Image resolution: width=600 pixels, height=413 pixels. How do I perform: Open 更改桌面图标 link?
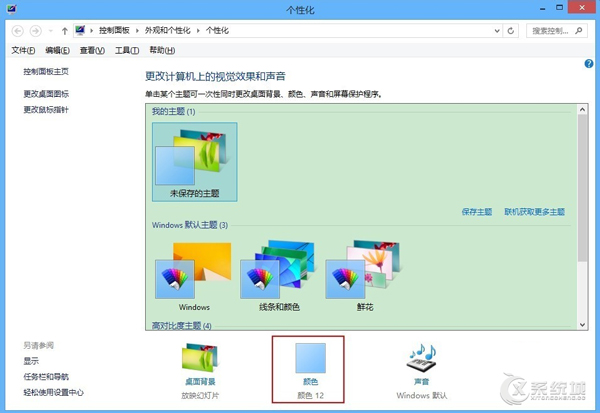tap(46, 94)
